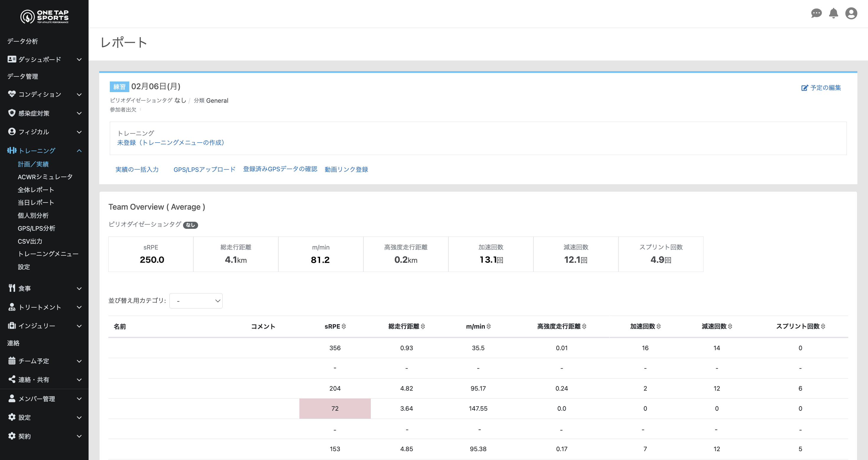Click the フィジカル person icon
This screenshot has width=868, height=460.
click(x=12, y=131)
